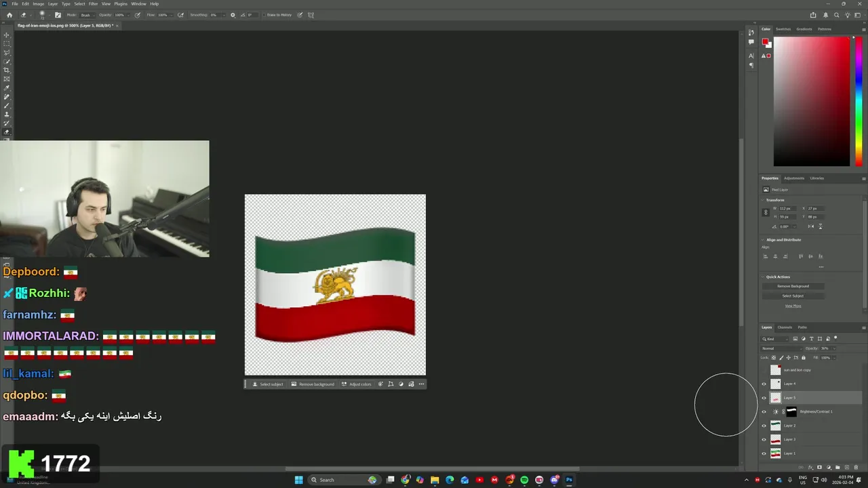
Task: Hide Layer 4 with its eye icon
Action: (x=764, y=384)
